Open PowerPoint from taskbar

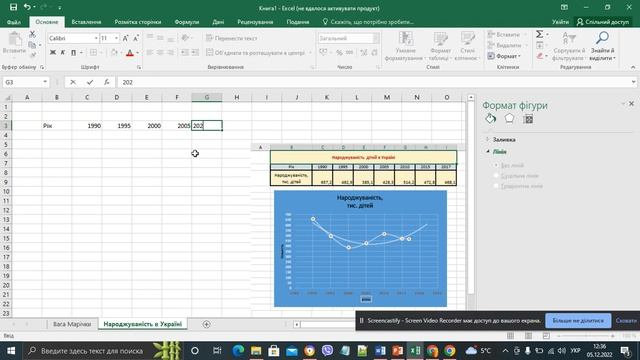click(x=398, y=351)
